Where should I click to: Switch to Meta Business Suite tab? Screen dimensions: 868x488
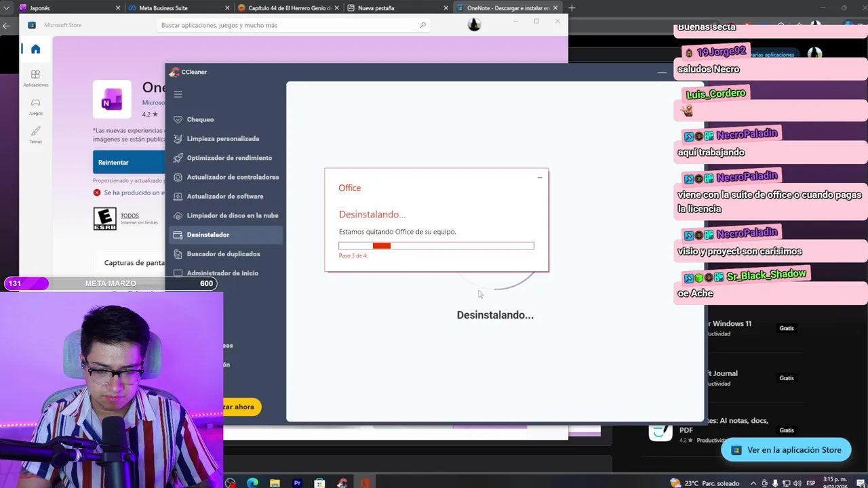[178, 8]
